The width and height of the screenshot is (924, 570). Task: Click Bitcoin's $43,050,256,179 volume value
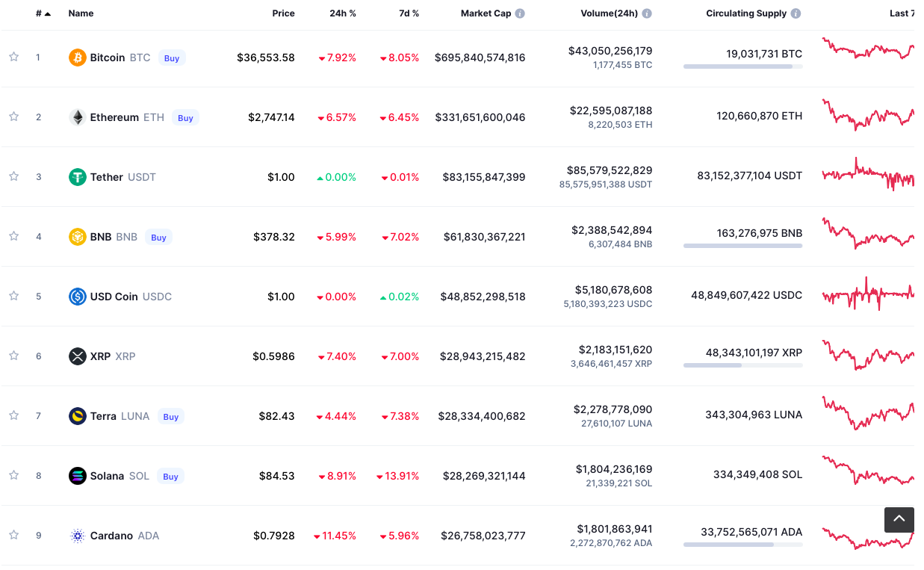[610, 51]
